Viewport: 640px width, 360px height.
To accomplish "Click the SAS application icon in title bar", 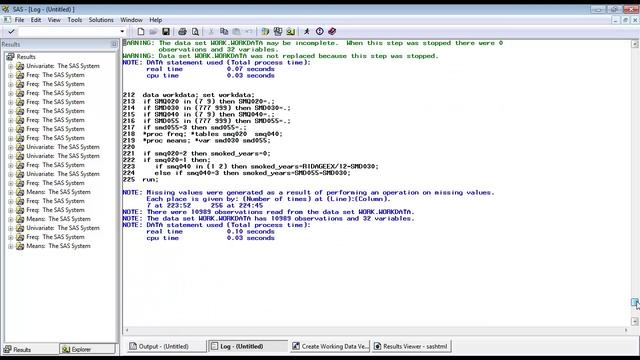I will [x=5, y=9].
